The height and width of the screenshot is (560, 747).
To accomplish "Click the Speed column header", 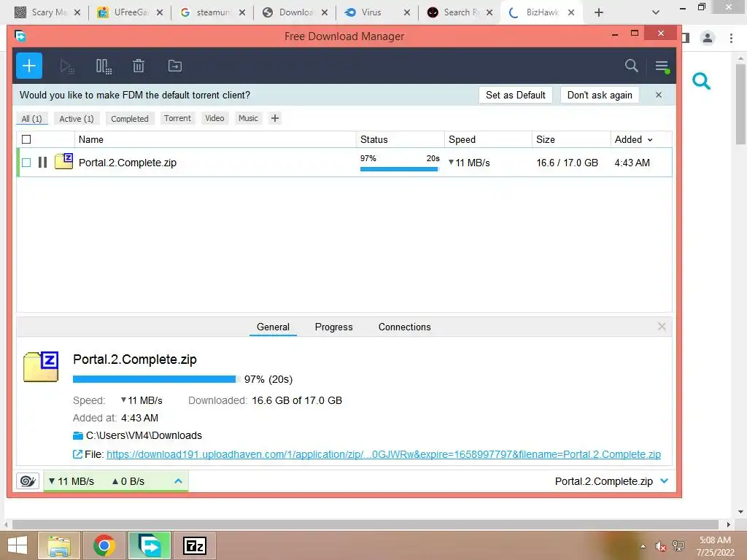I will [488, 139].
